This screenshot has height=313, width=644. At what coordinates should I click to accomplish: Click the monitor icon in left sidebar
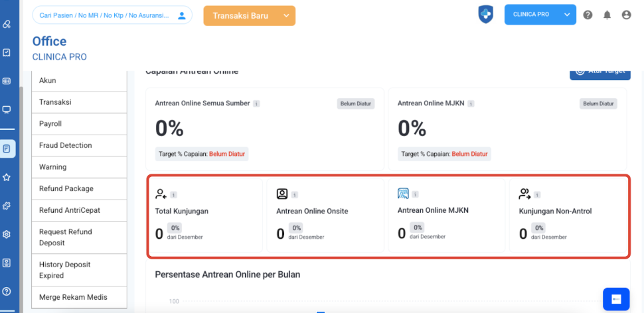click(7, 109)
